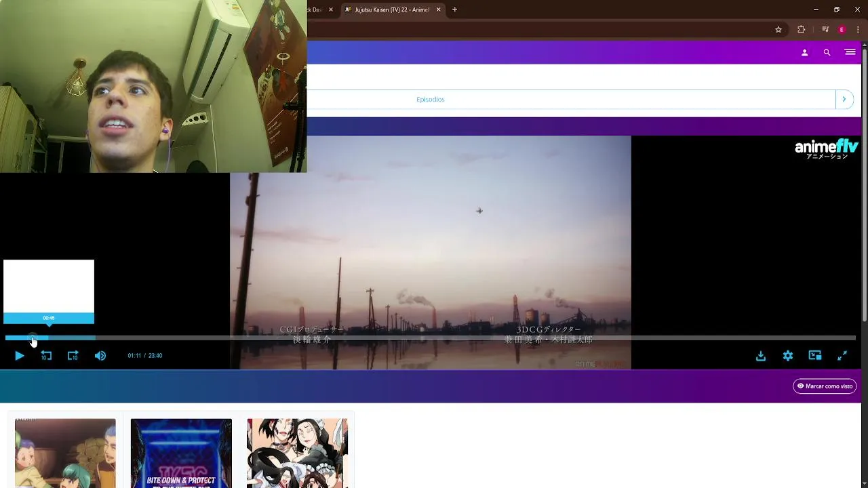Enable picture-in-picture mode in player
Screen dimensions: 868x488
click(x=815, y=356)
